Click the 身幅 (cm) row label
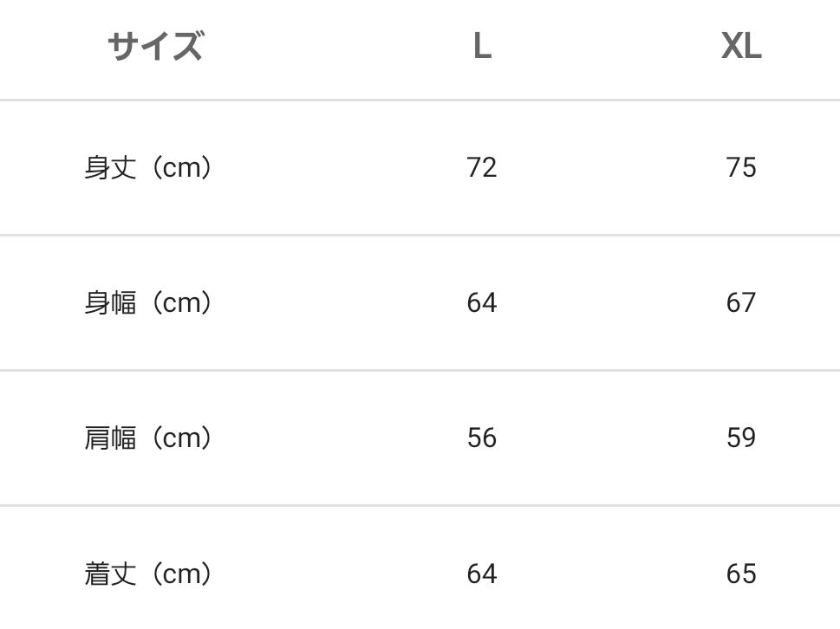 [x=148, y=302]
